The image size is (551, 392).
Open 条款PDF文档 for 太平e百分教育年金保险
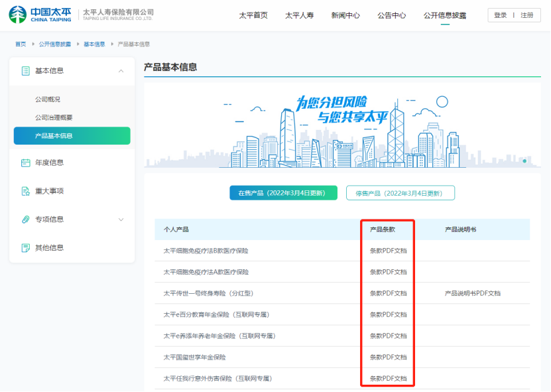tap(388, 314)
